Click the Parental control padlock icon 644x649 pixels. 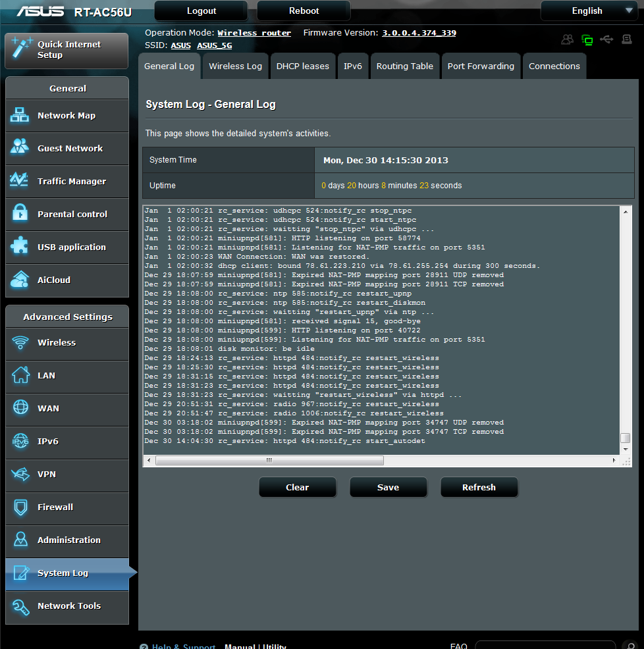point(20,213)
